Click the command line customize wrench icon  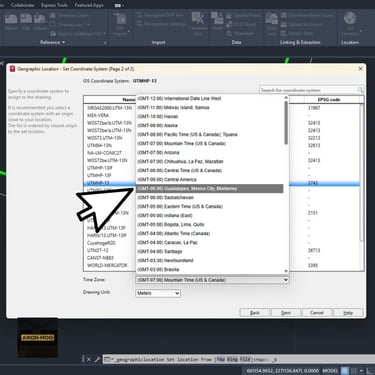[x=97, y=359]
